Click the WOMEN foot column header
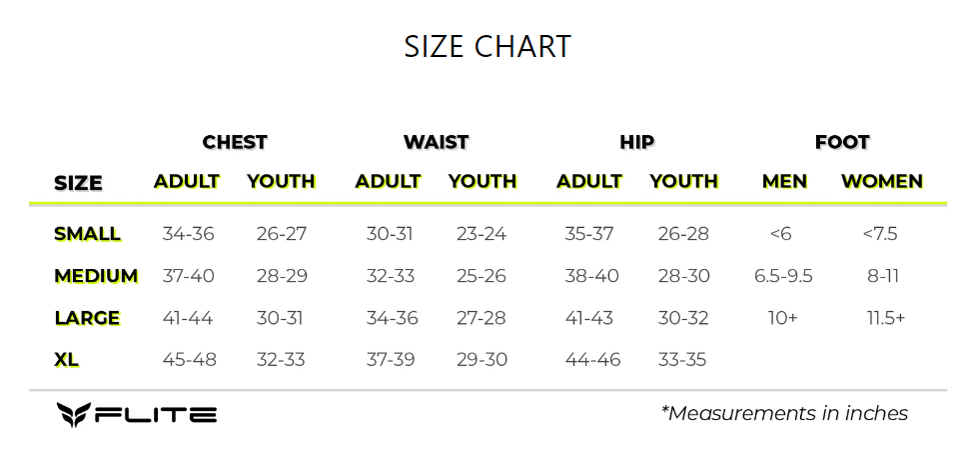 point(881,182)
